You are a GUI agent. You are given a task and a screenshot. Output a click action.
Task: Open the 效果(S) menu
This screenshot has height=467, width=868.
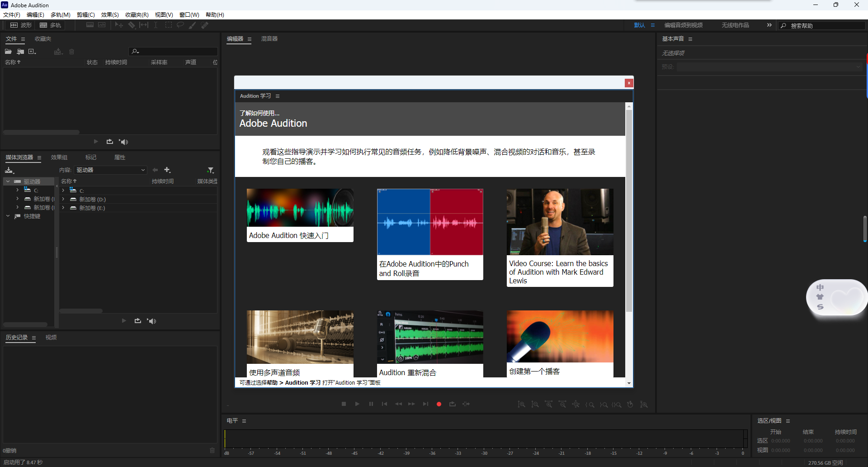[109, 14]
